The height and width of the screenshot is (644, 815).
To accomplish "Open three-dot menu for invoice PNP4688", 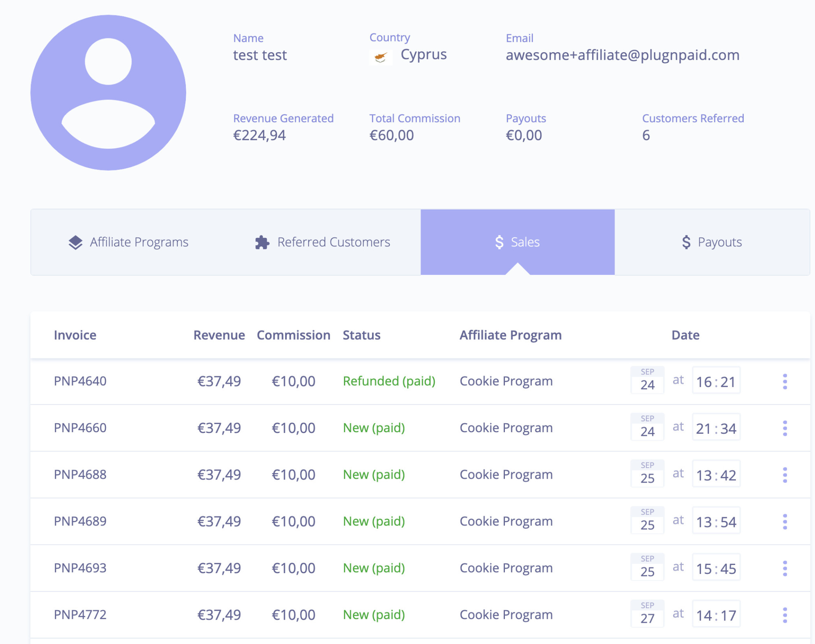I will (784, 475).
